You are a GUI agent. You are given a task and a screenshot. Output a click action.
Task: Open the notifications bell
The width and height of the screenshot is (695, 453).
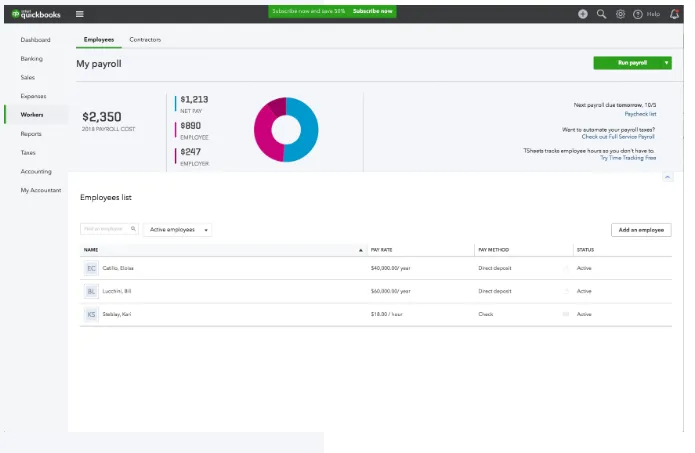coord(674,14)
